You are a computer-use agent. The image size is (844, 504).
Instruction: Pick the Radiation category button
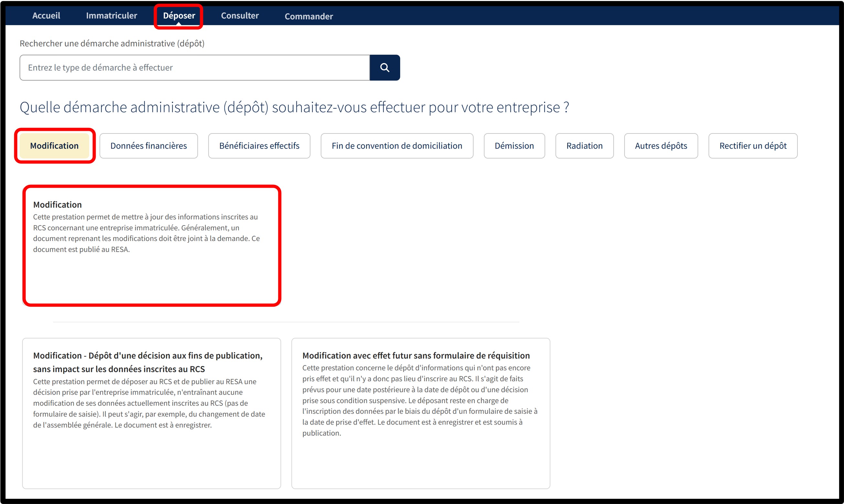[x=584, y=146]
